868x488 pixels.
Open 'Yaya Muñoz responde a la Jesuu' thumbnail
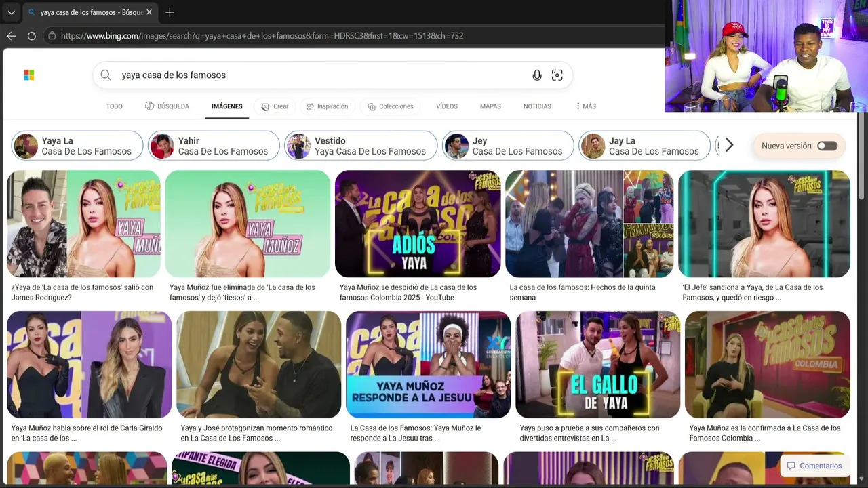(x=429, y=365)
